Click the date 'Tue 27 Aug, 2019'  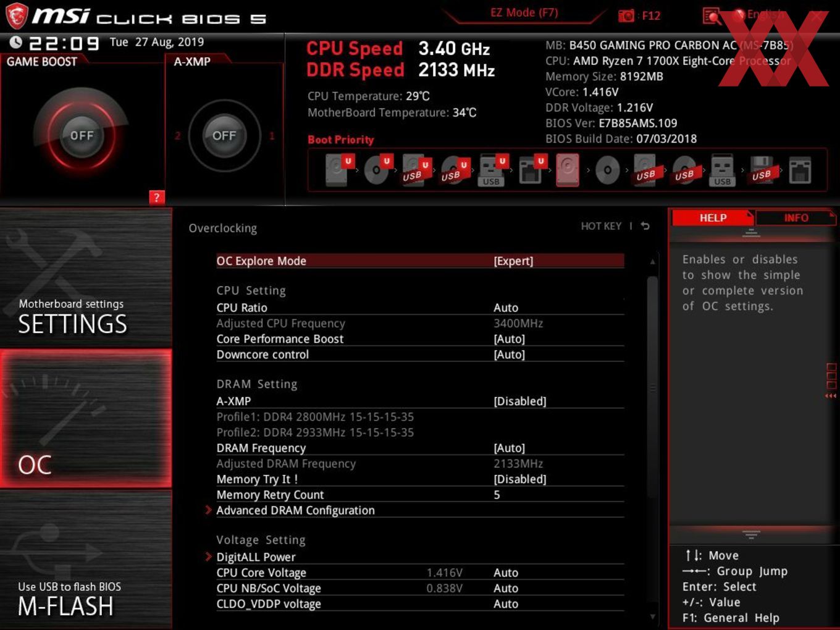pos(157,42)
